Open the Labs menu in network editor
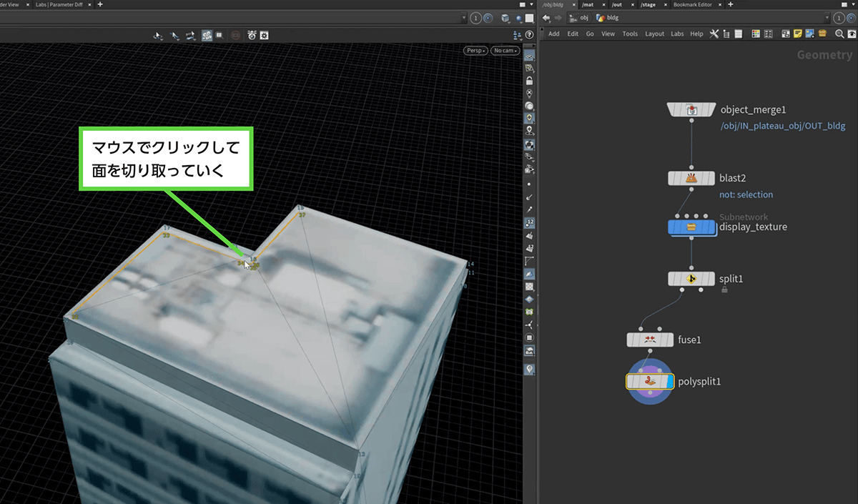Image resolution: width=858 pixels, height=504 pixels. point(676,34)
